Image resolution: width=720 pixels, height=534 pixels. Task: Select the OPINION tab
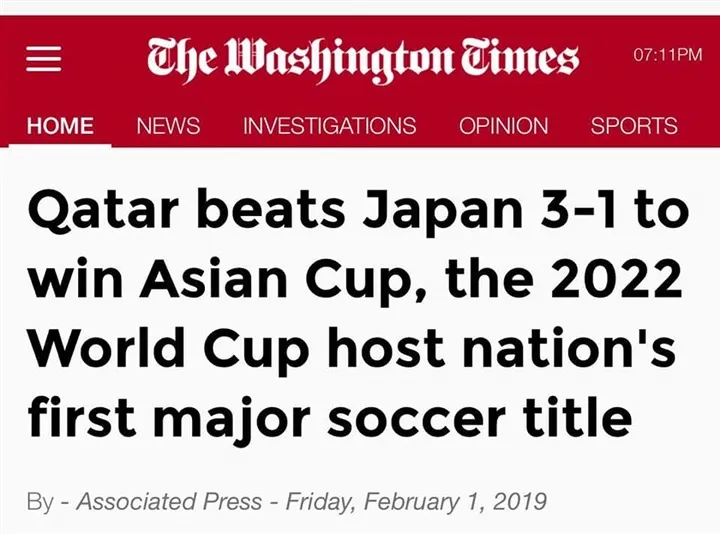(503, 126)
